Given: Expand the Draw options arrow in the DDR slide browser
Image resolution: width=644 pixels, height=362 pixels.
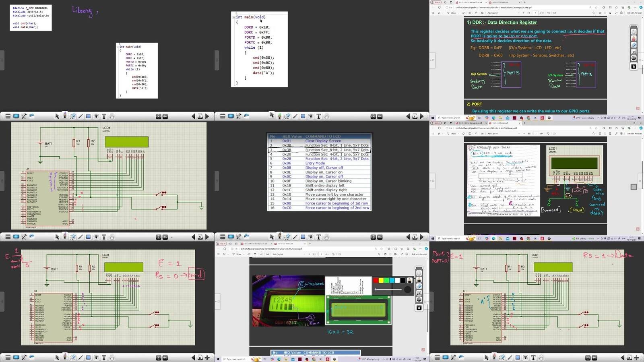Looking at the screenshot, I should click(x=458, y=13).
